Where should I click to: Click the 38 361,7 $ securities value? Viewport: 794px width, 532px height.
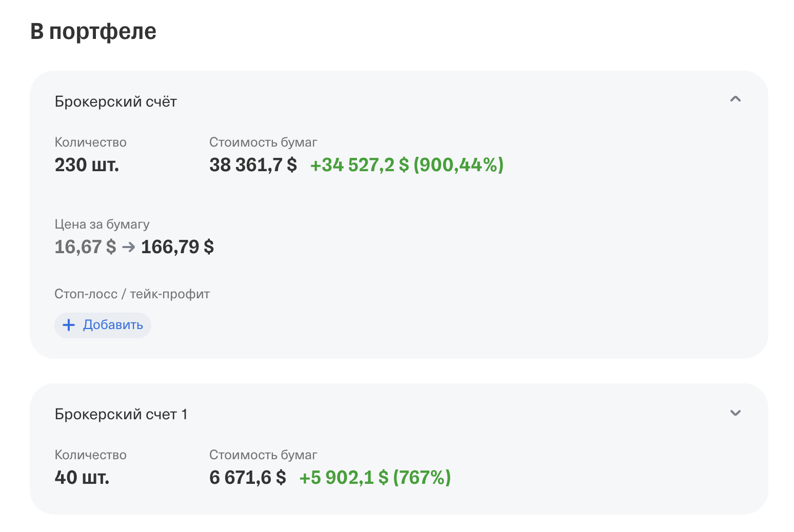[x=253, y=165]
